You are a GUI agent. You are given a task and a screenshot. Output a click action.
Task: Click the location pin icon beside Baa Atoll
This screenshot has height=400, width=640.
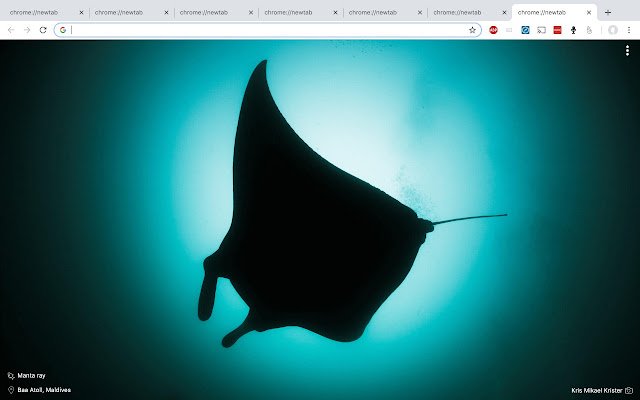click(11, 390)
